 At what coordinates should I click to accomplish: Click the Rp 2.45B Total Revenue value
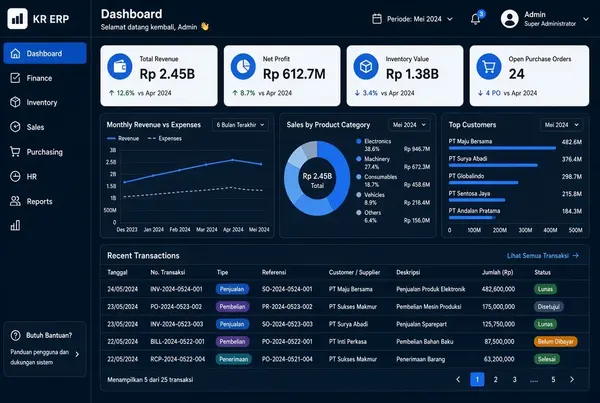point(167,74)
